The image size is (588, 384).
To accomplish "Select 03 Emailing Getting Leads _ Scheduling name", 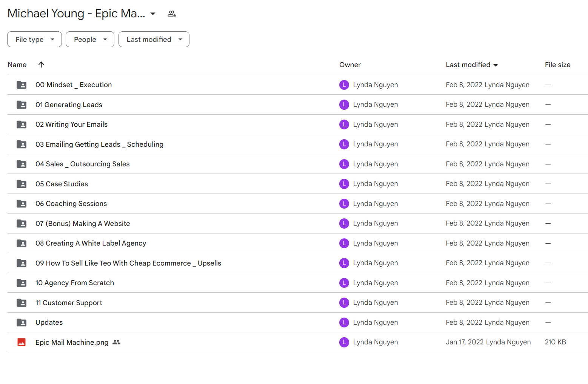I will pos(99,144).
